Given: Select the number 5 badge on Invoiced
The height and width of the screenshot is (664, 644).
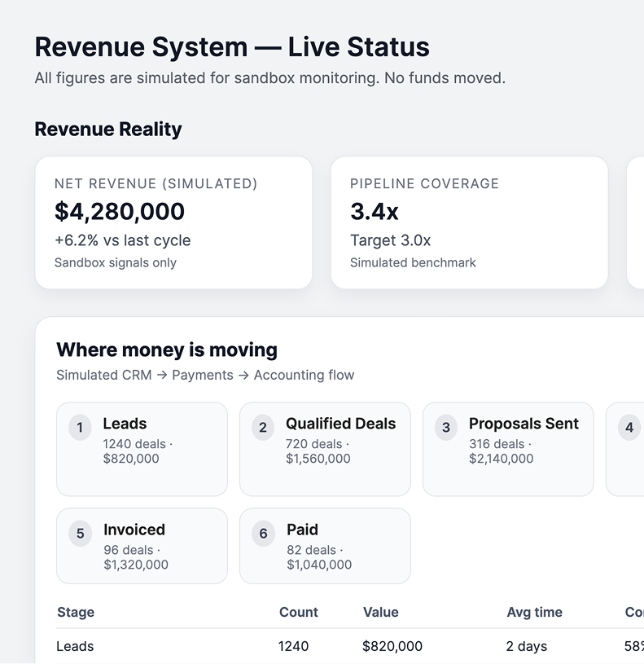Looking at the screenshot, I should click(x=80, y=534).
